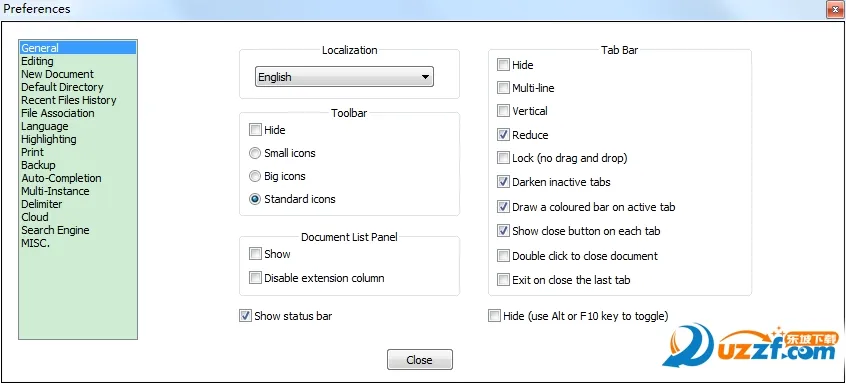Select Print in the preferences list

pyautogui.click(x=78, y=152)
